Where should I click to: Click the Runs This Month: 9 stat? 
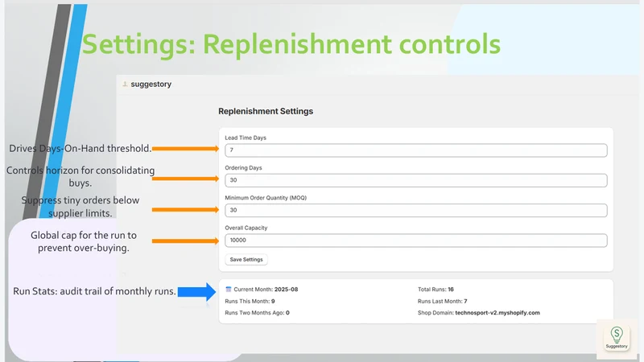point(250,301)
